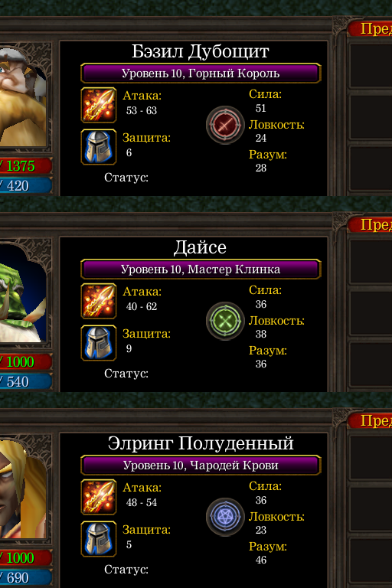Click Элринг's blue mana bar showing 690

pyautogui.click(x=25, y=578)
